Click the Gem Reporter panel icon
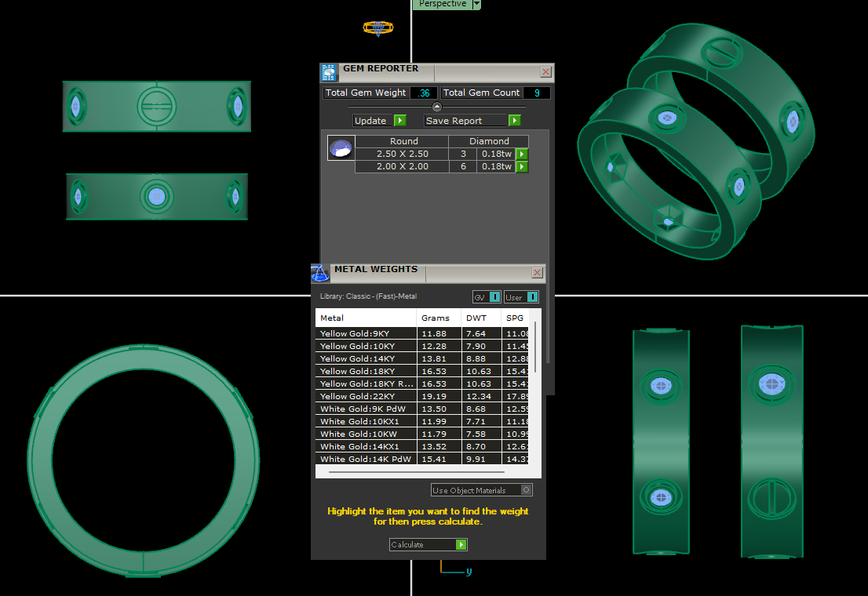 click(329, 72)
